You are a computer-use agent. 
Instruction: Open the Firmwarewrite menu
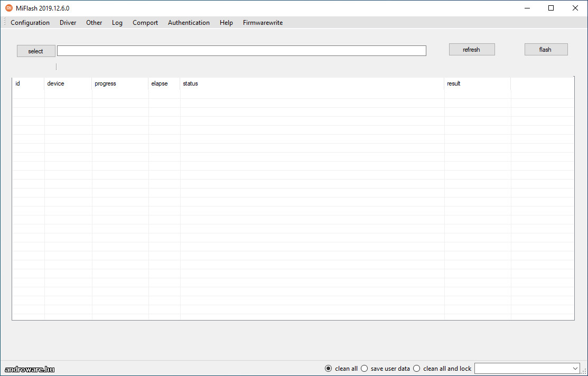[263, 23]
